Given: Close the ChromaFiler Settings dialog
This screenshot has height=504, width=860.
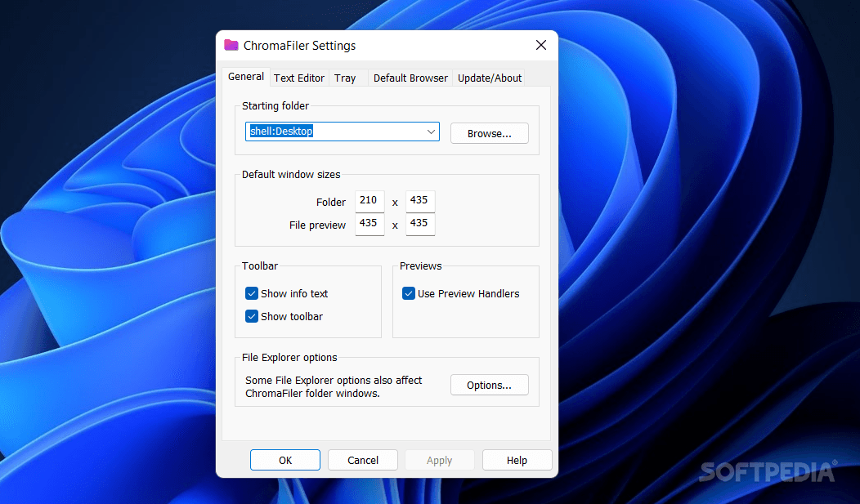Looking at the screenshot, I should pyautogui.click(x=541, y=45).
